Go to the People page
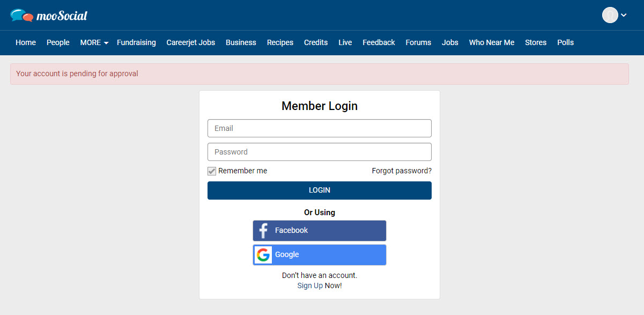The height and width of the screenshot is (315, 644). pos(58,42)
